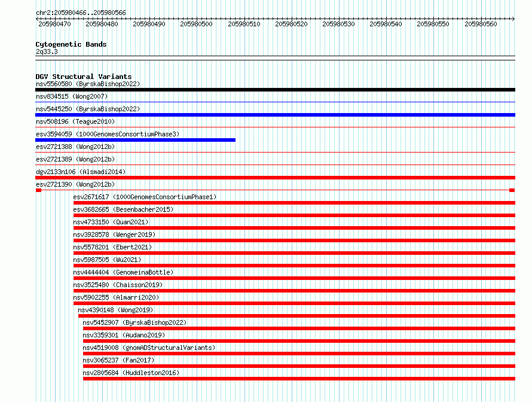Open nsv3359301 (Audano2019) variant
Screen dimensions: 532x402
point(124,335)
